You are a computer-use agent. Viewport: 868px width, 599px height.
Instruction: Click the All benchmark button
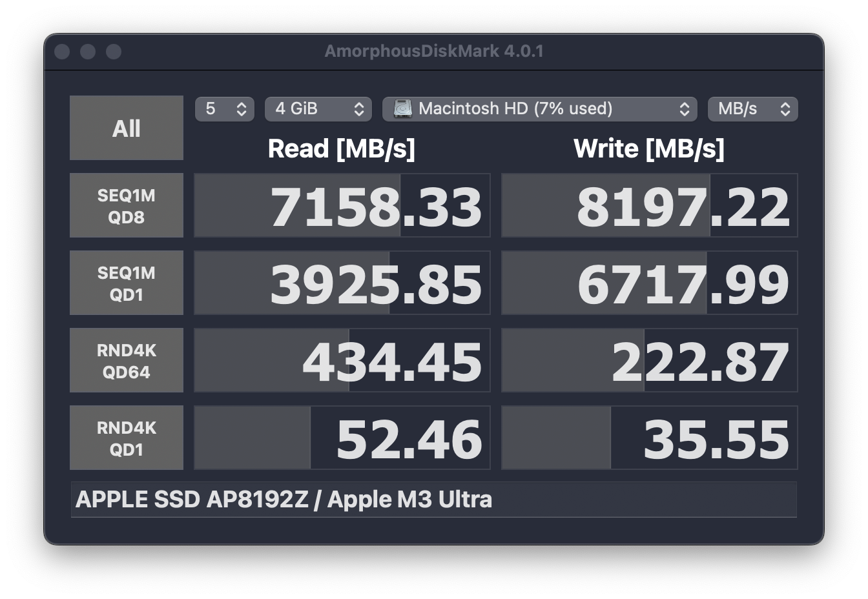[x=127, y=128]
